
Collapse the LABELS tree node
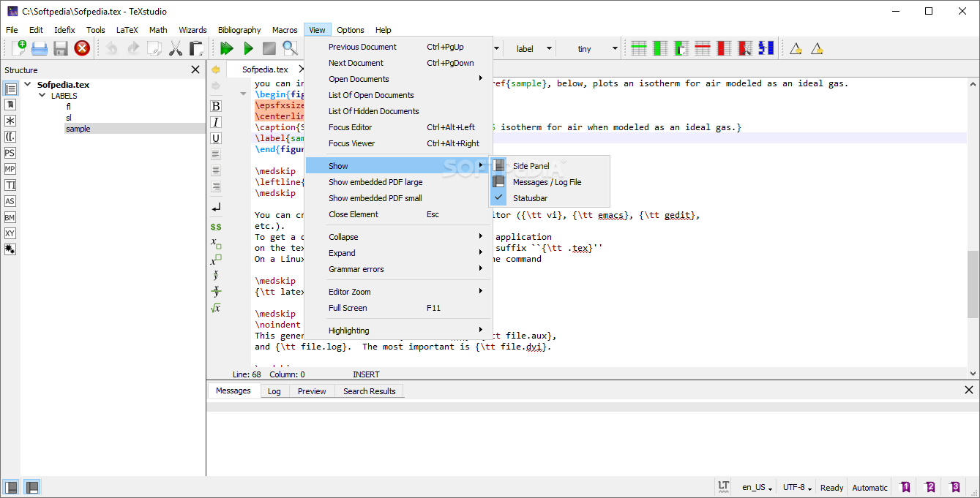pyautogui.click(x=42, y=96)
